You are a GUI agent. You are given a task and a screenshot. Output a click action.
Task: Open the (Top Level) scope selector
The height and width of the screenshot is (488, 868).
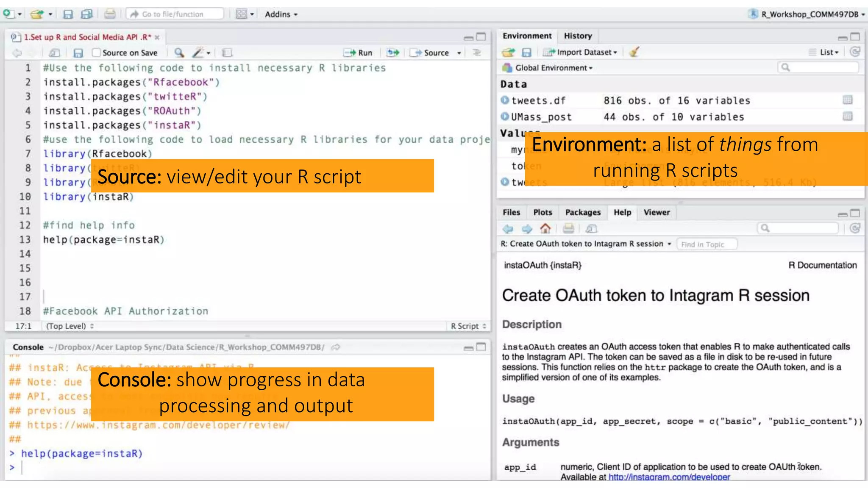(x=70, y=326)
